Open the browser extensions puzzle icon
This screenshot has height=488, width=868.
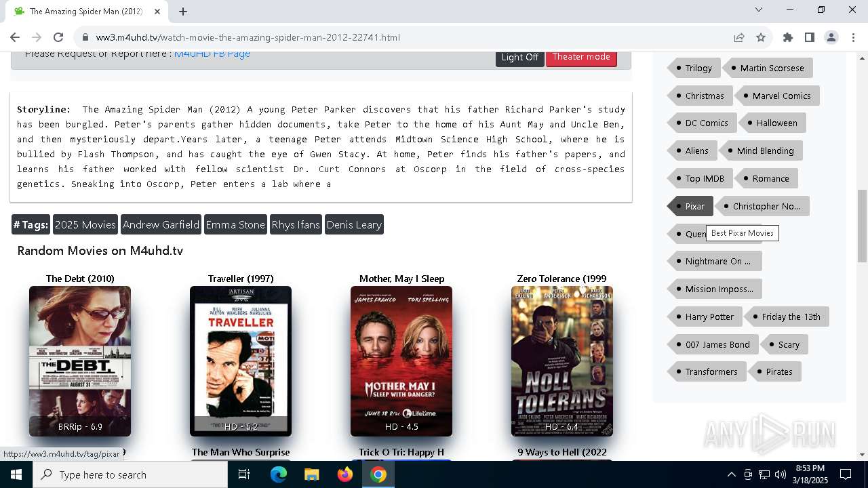pyautogui.click(x=788, y=37)
